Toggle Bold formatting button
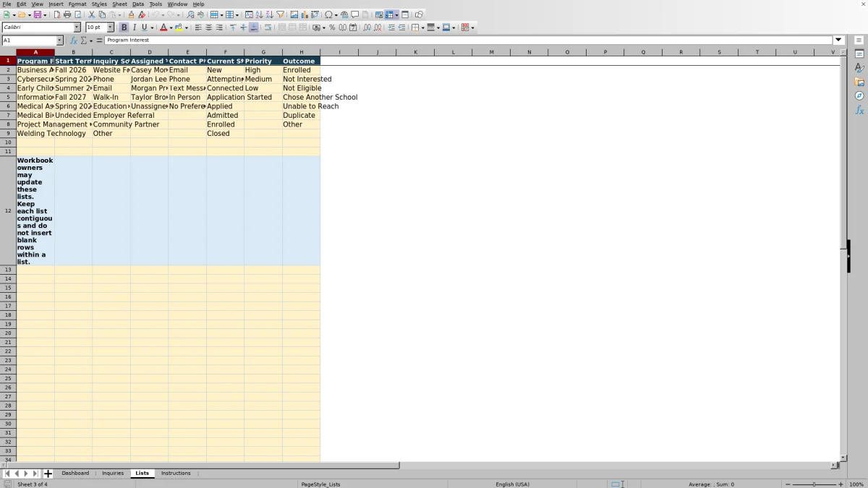868x488 pixels. [124, 27]
